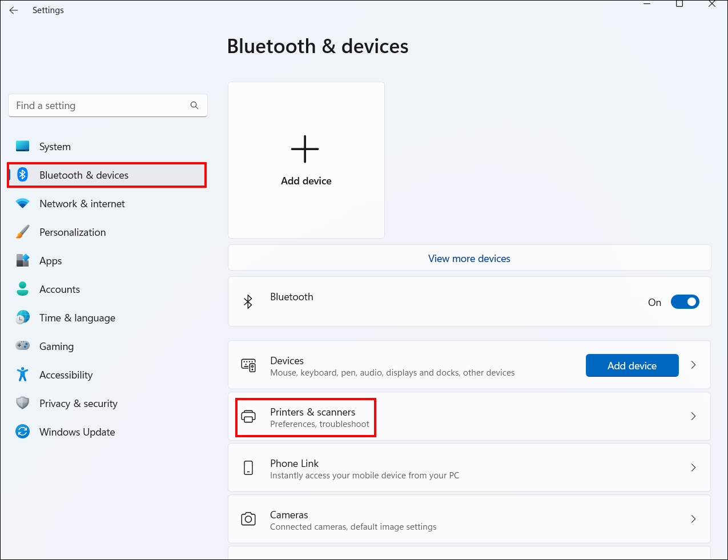Click the Phone Link phone icon
Screen dimensions: 728x560
point(248,468)
